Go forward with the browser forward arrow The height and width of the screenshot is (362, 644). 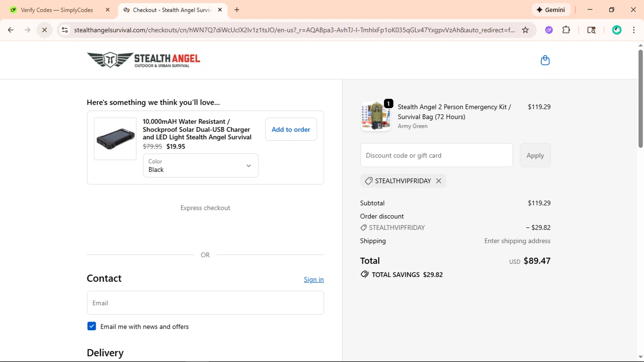[27, 30]
